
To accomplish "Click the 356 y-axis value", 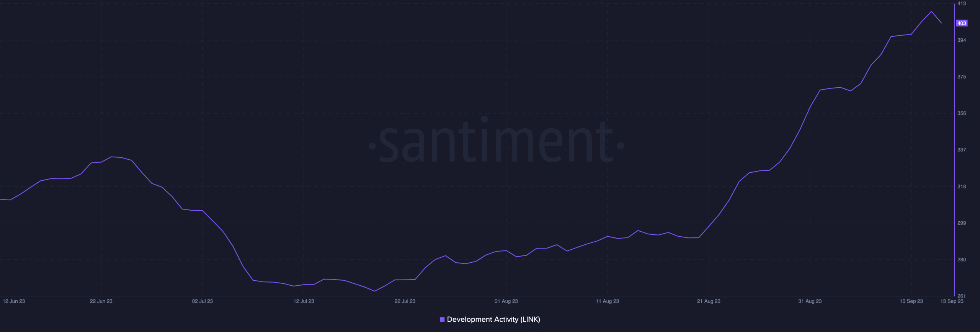I will coord(962,113).
